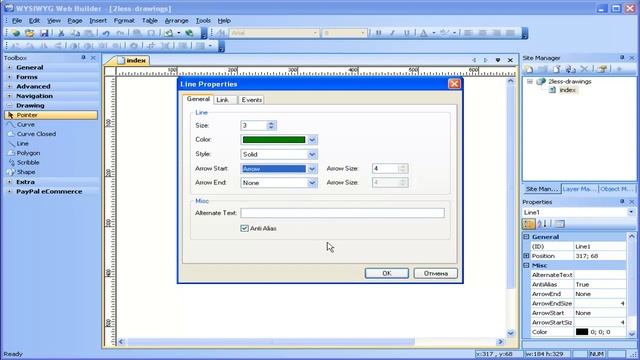Open the Tools menu
640x360 pixels.
coord(203,20)
